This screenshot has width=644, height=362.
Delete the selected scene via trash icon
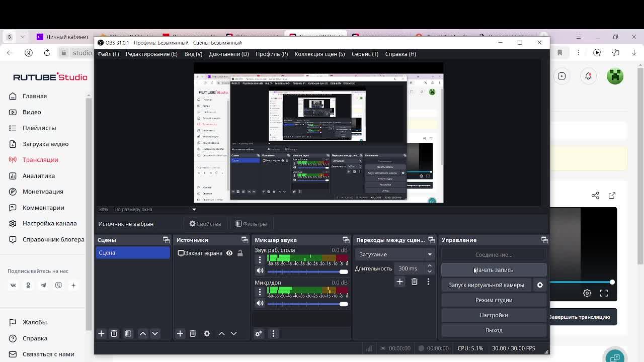(114, 333)
